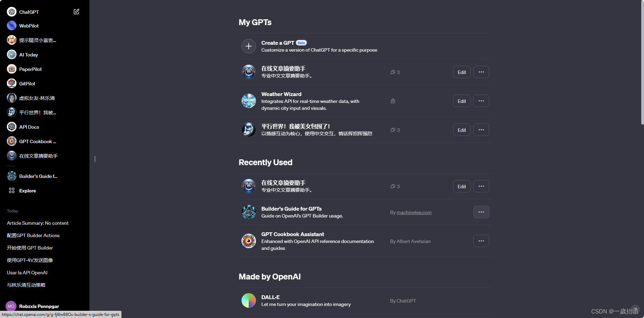Image resolution: width=644 pixels, height=318 pixels.
Task: Open more options for Builder's Guide for GPTs
Action: 481,212
